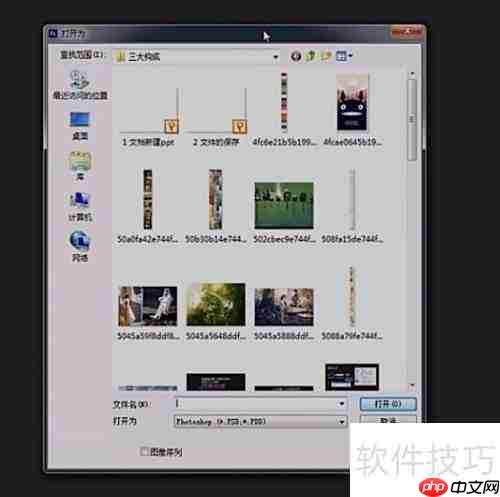
Task: Select file 2 文档的保存
Action: pos(216,113)
